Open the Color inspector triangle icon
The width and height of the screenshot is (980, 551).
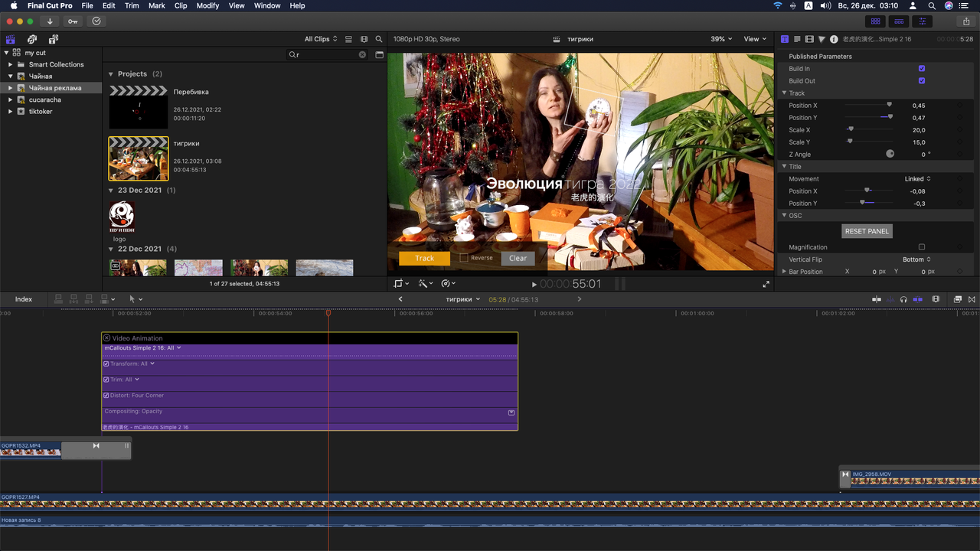click(x=822, y=39)
